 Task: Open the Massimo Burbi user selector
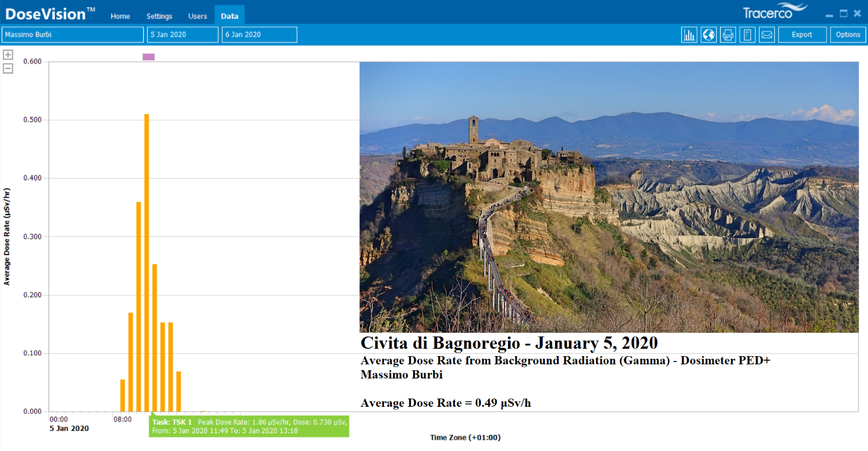tap(72, 35)
